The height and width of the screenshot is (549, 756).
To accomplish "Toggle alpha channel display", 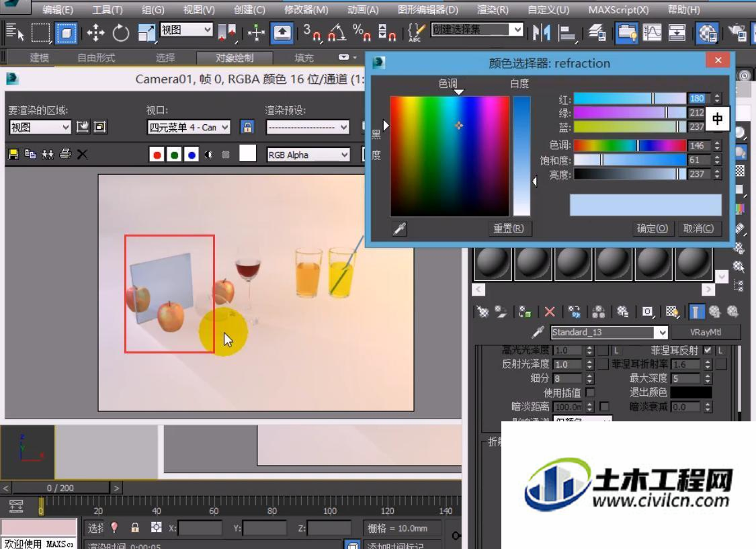I will pos(208,155).
